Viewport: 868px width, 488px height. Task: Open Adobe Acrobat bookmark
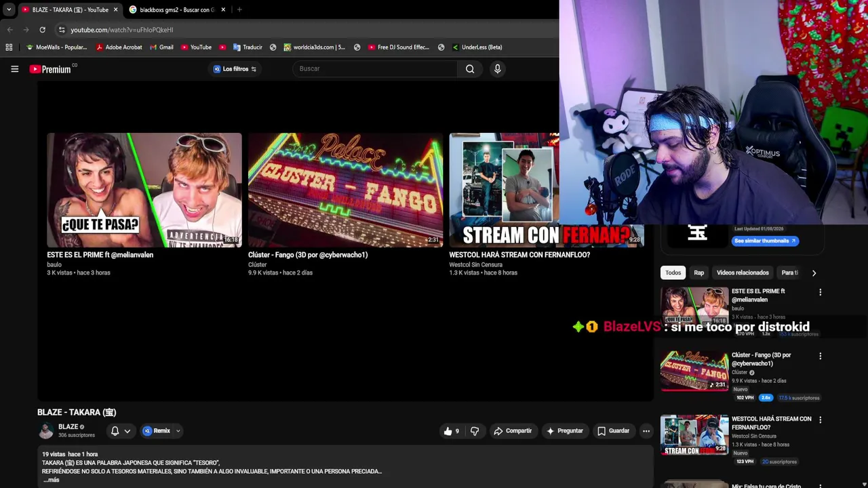pyautogui.click(x=119, y=47)
